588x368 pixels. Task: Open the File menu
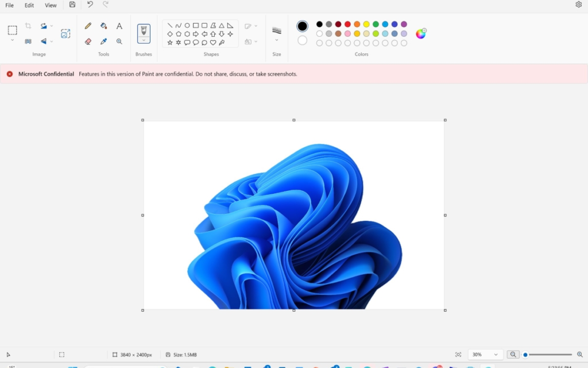(9, 5)
